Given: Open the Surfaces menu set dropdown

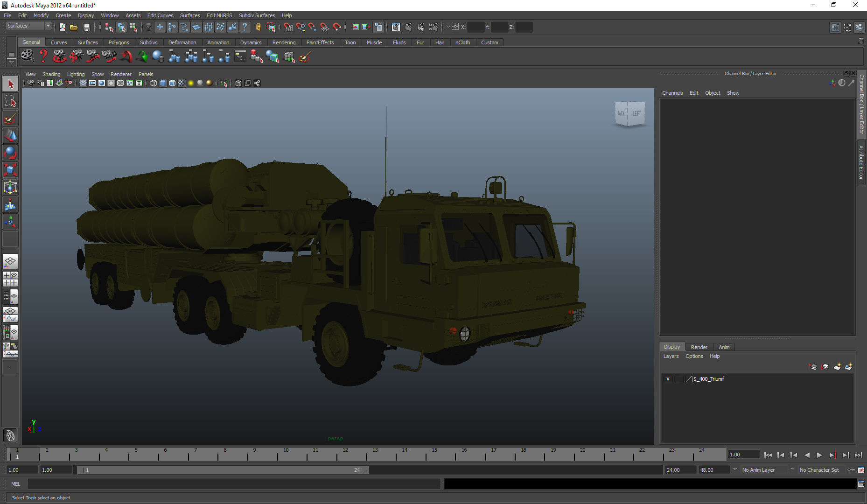Looking at the screenshot, I should pyautogui.click(x=28, y=26).
